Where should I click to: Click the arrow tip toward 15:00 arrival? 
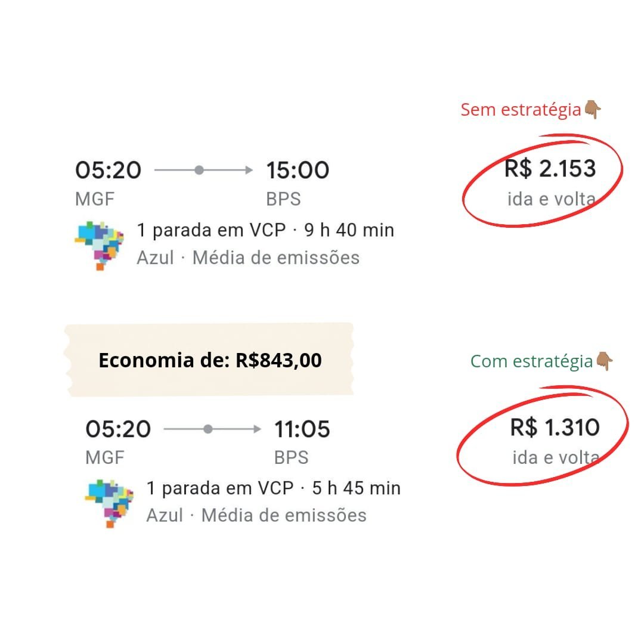click(250, 170)
